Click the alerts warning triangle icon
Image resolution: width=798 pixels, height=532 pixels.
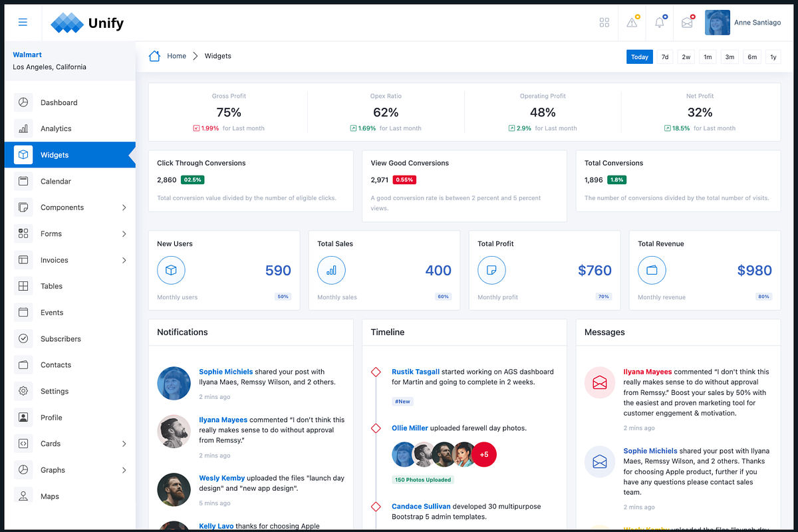632,23
